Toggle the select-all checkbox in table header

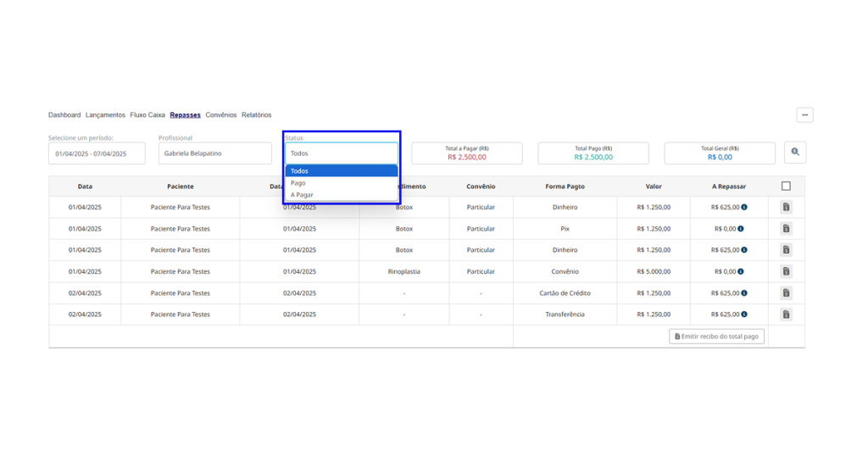pos(786,186)
